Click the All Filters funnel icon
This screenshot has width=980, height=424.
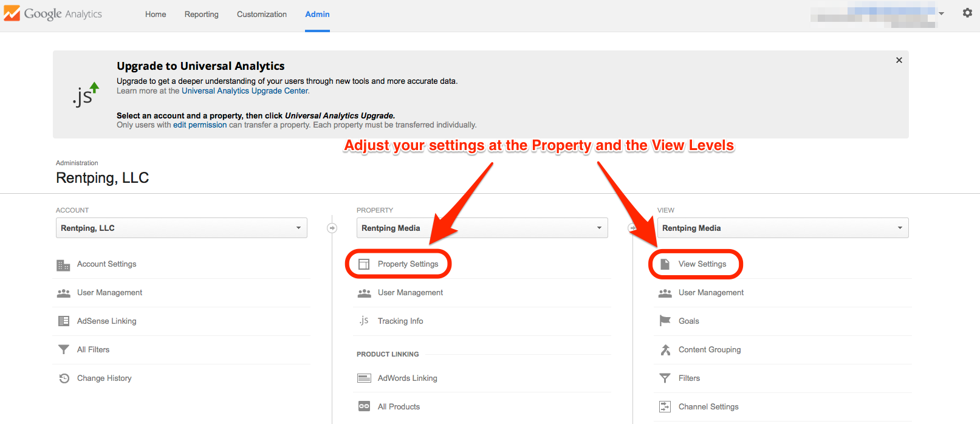click(63, 349)
